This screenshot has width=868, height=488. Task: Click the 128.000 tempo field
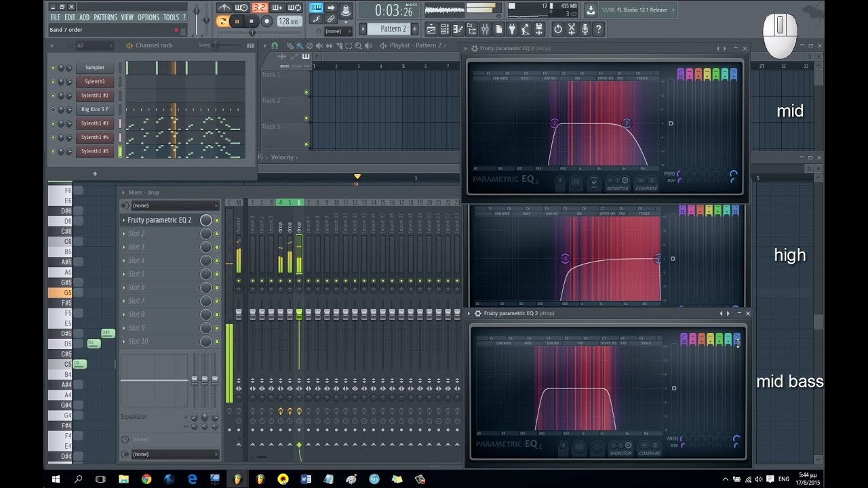pyautogui.click(x=290, y=22)
